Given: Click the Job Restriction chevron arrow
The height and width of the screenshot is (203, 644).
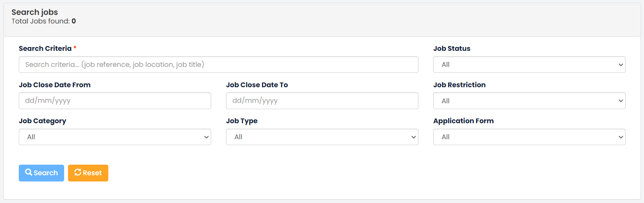Looking at the screenshot, I should pos(621,101).
